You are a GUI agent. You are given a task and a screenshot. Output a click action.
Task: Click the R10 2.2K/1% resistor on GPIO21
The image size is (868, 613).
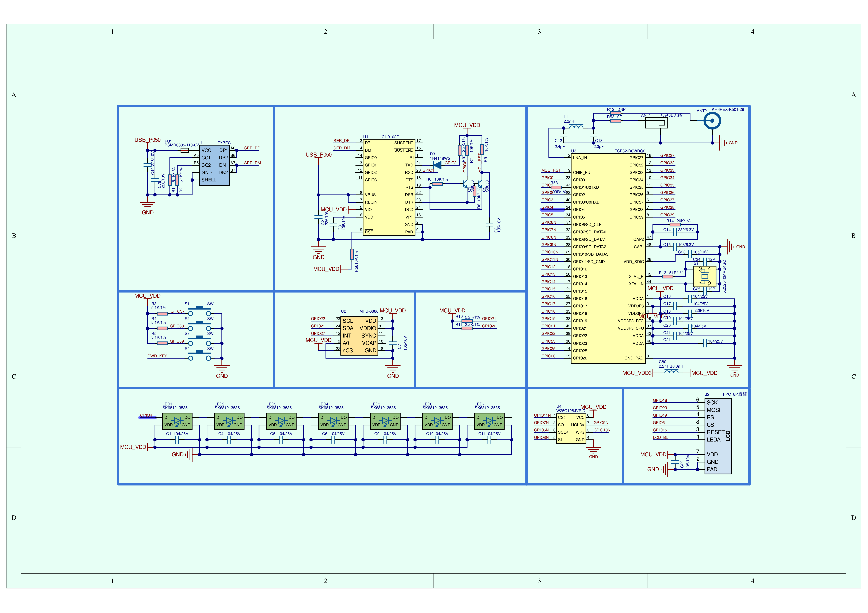coord(467,321)
